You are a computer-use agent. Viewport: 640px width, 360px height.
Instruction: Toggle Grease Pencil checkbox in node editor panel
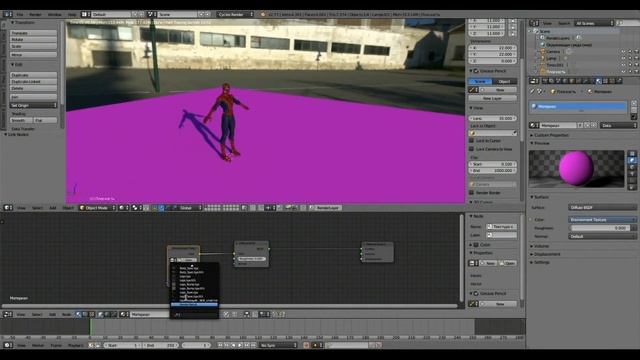476,293
